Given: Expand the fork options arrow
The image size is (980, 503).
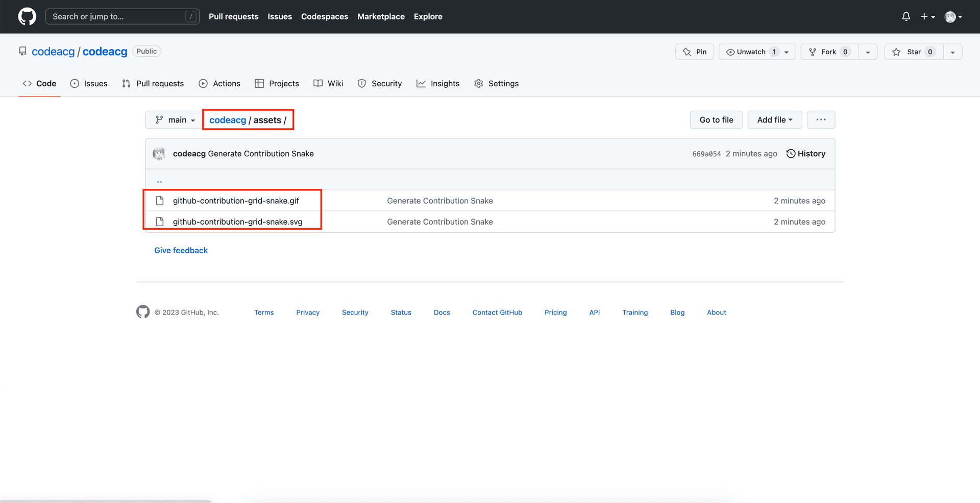Looking at the screenshot, I should click(868, 52).
